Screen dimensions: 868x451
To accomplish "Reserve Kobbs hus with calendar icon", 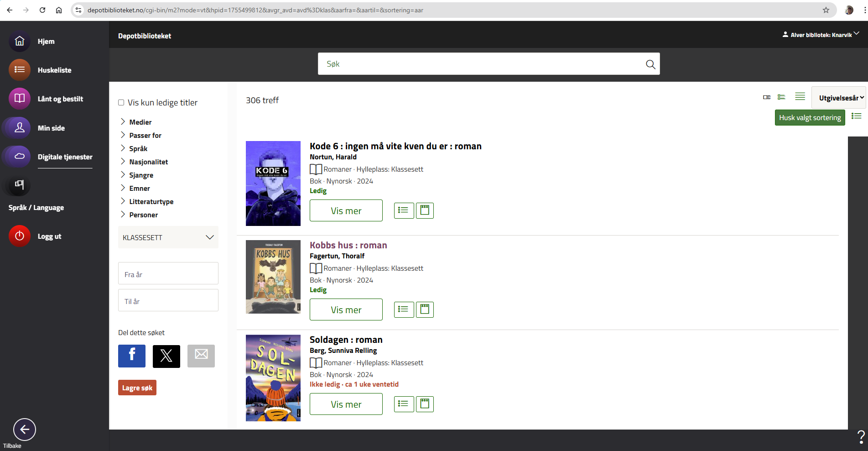I will 425,309.
